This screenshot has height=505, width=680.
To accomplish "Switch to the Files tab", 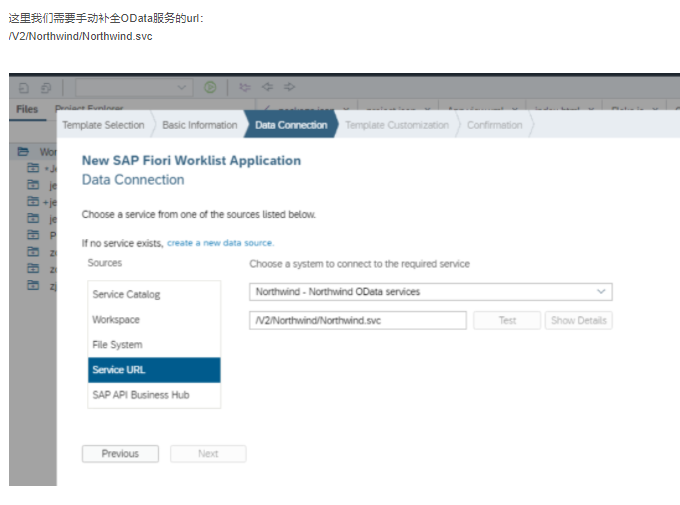I will pos(27,109).
